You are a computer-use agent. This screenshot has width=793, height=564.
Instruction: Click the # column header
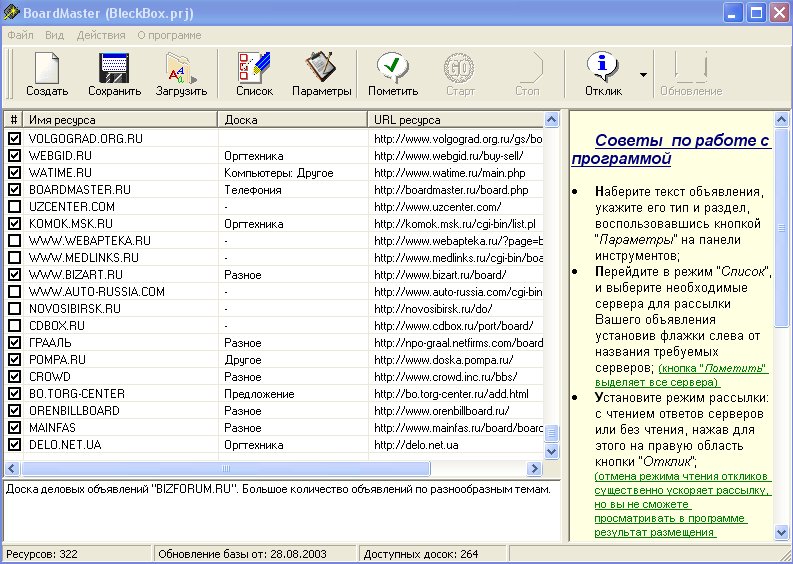[14, 120]
